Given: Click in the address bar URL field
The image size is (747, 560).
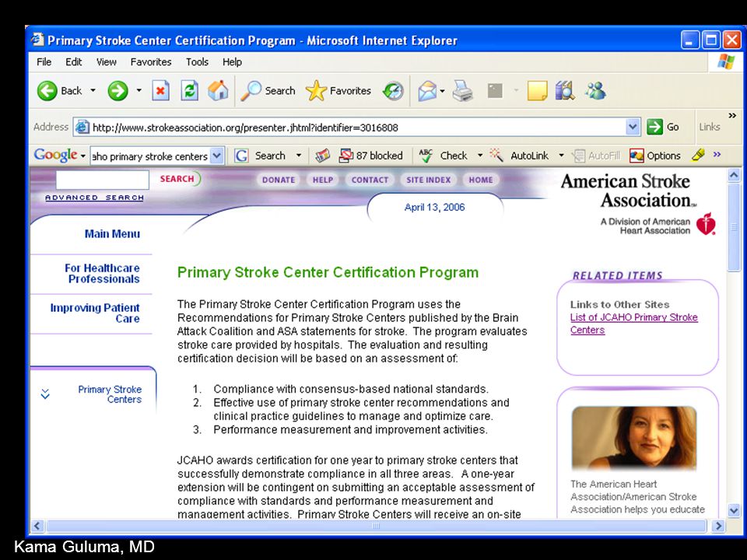Looking at the screenshot, I should point(357,127).
